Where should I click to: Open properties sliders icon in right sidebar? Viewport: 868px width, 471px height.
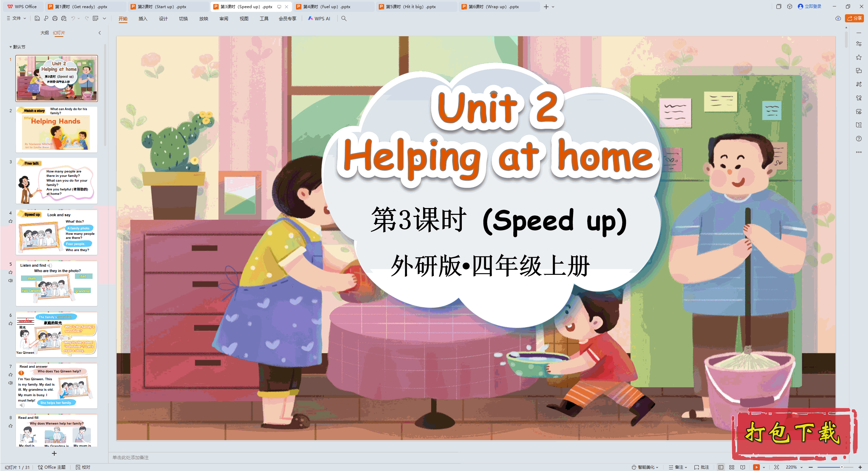click(859, 44)
